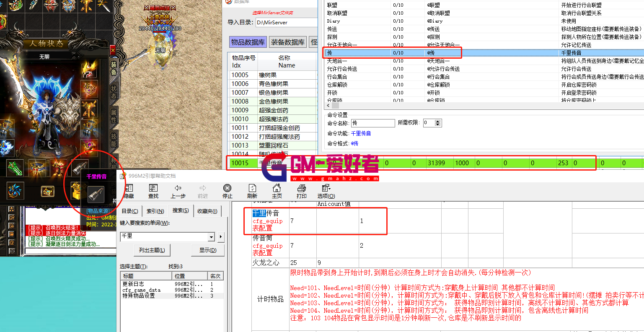
Task: Adjust the 所需权限 spinner arrows
Action: coord(438,123)
